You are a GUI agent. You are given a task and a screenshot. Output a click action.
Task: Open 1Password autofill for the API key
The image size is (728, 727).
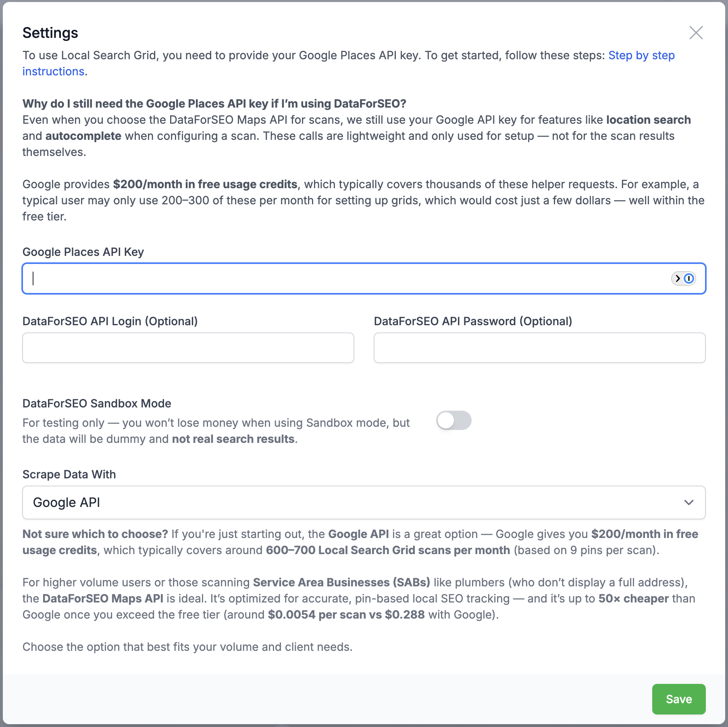coord(689,278)
